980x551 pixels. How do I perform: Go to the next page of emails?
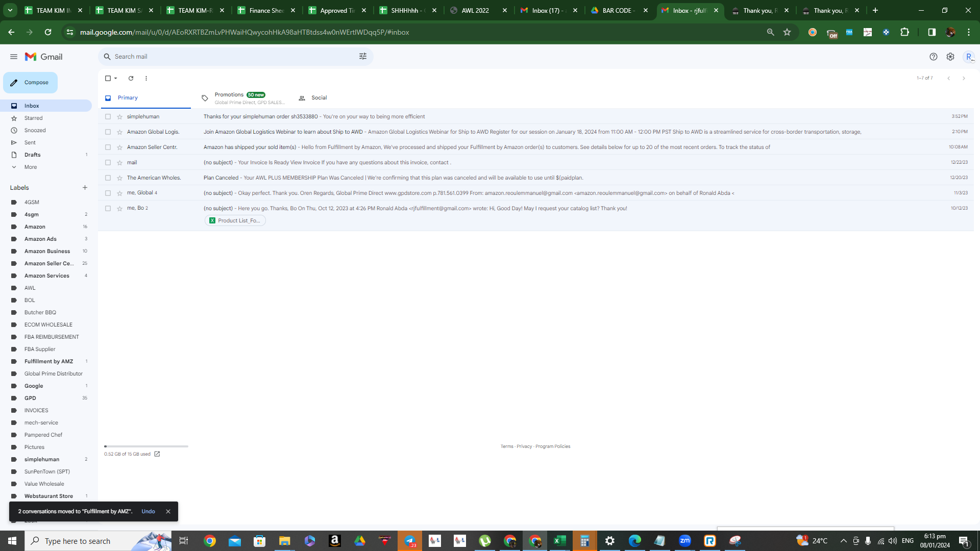[964, 78]
